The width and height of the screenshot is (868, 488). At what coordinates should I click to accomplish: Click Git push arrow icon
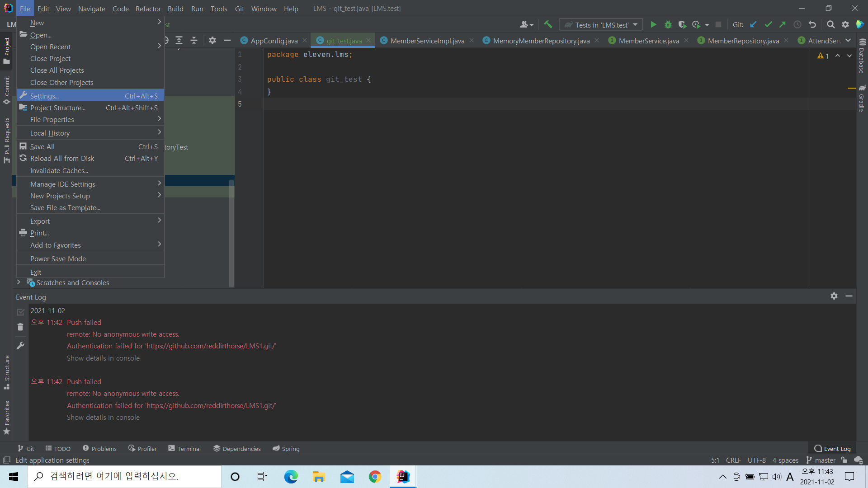(783, 25)
